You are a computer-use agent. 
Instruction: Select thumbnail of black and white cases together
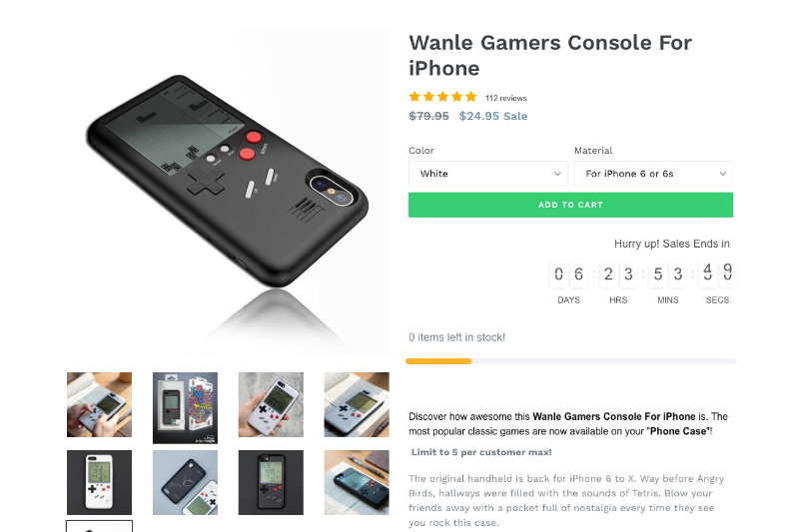(185, 482)
